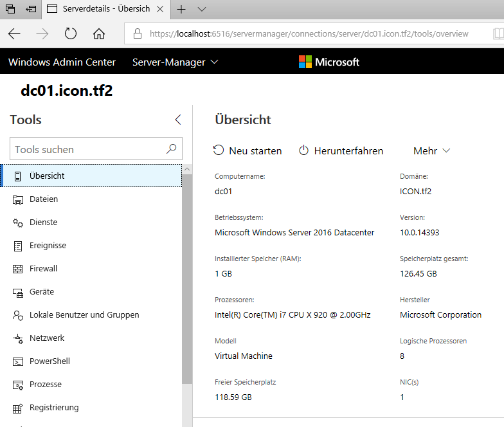Click the dc01.icon.tf2 server heading
Image resolution: width=504 pixels, height=427 pixels.
coord(67,90)
